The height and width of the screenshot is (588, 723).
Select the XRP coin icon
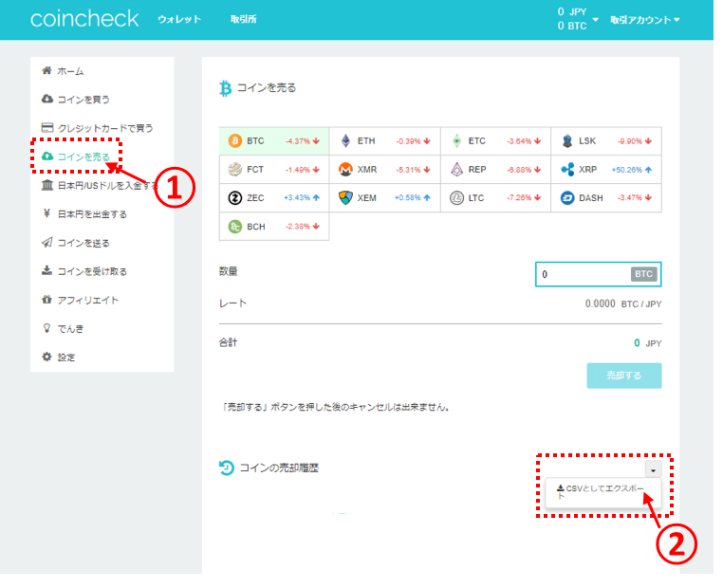567,169
